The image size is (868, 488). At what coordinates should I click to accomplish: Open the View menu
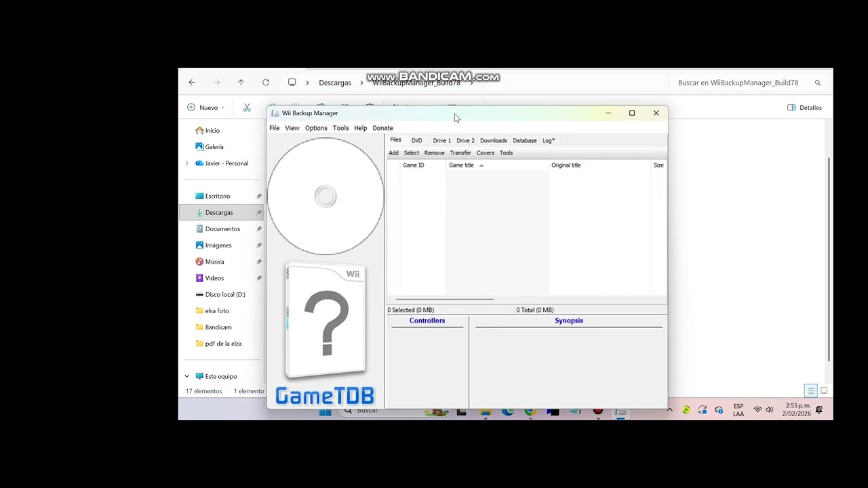(x=292, y=128)
